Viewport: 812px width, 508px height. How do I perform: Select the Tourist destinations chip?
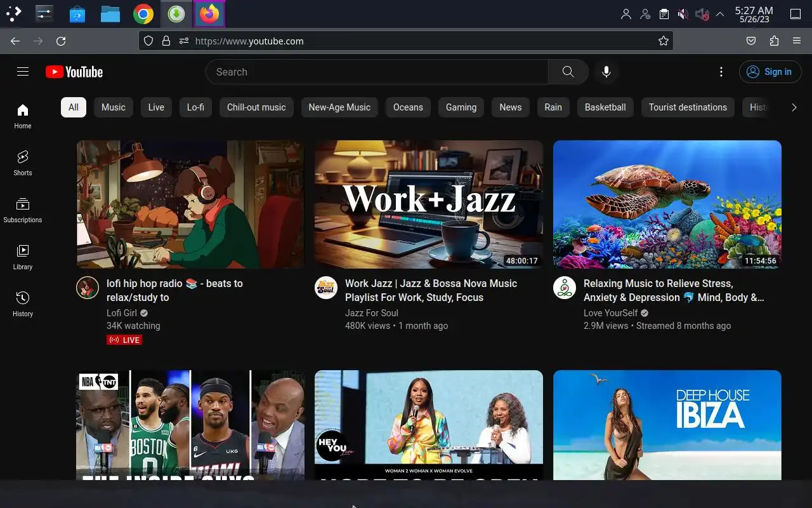point(688,107)
